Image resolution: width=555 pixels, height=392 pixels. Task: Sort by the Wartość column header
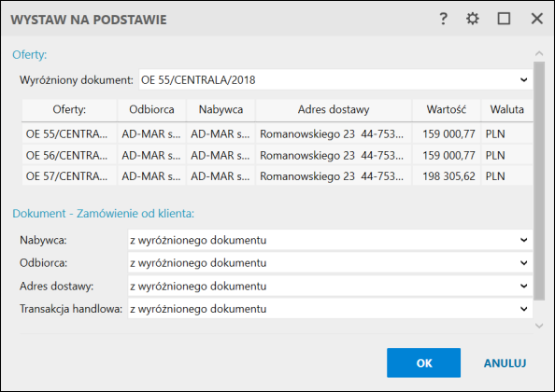(447, 109)
